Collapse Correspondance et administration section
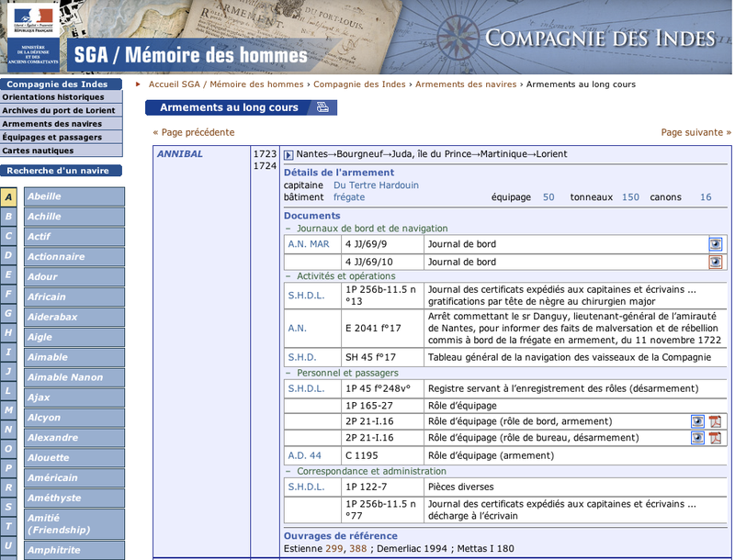This screenshot has height=560, width=735. pyautogui.click(x=288, y=472)
